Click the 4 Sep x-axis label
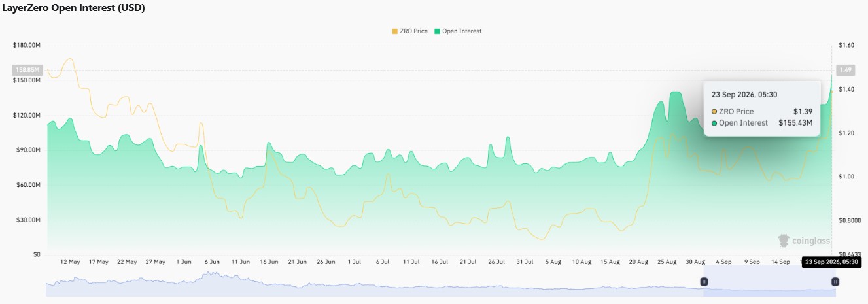Image resolution: width=868 pixels, height=304 pixels. (x=723, y=262)
